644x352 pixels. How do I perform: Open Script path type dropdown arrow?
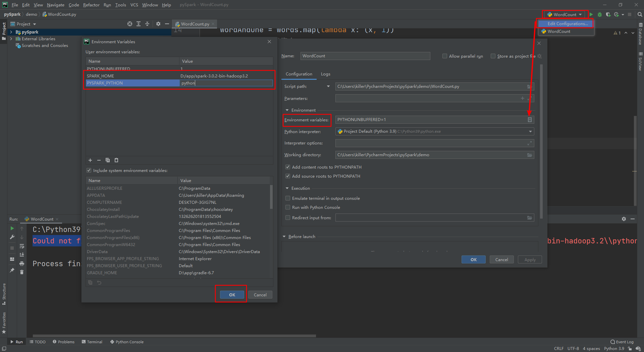pyautogui.click(x=328, y=86)
